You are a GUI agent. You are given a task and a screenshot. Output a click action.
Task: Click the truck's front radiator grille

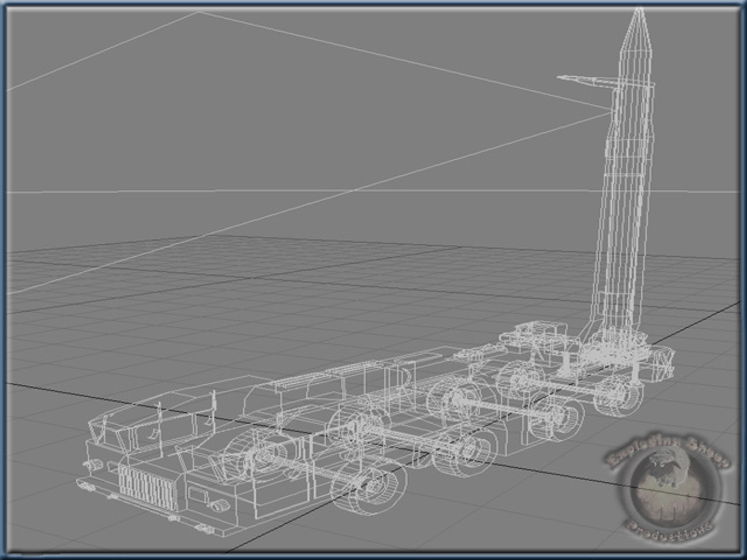(148, 487)
